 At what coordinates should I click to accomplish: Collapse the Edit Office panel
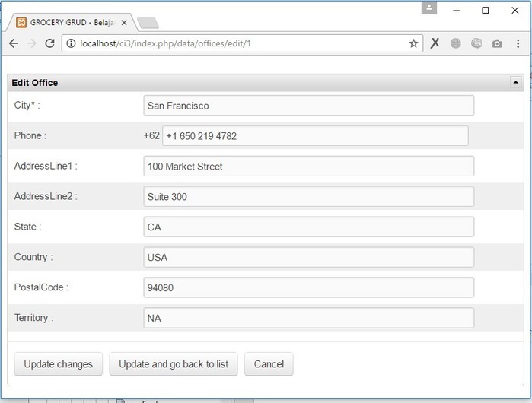click(515, 82)
